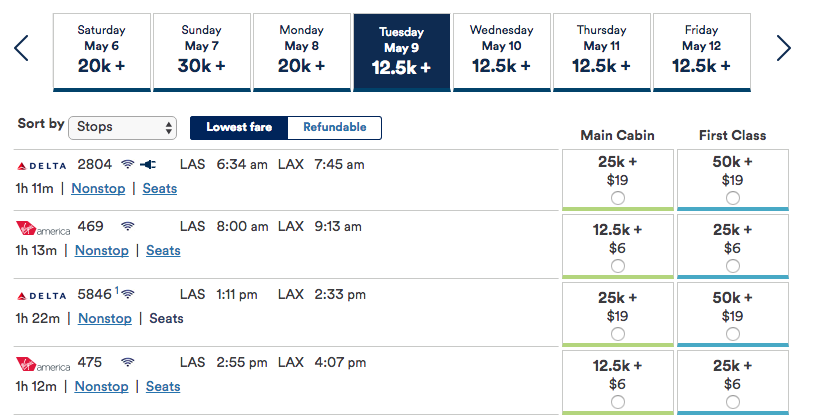Go to next dates with right arrow
This screenshot has width=813, height=415.
[x=783, y=48]
